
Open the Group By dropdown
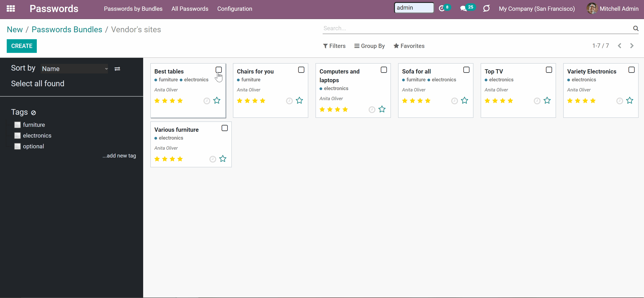[x=370, y=46]
